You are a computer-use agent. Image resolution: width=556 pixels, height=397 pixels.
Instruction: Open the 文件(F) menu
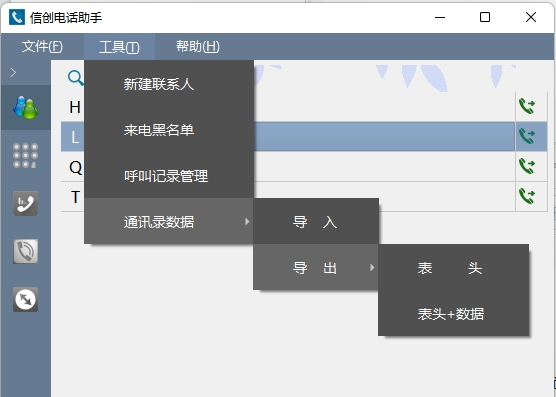point(42,46)
